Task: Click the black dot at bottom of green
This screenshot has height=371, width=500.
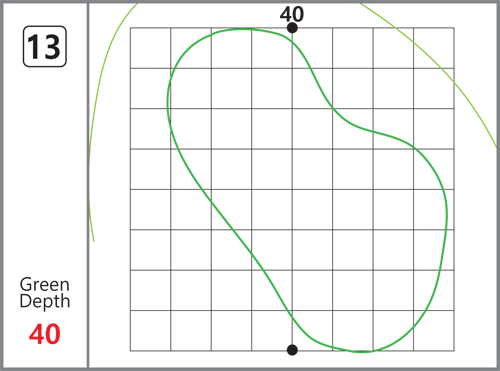Action: point(292,350)
